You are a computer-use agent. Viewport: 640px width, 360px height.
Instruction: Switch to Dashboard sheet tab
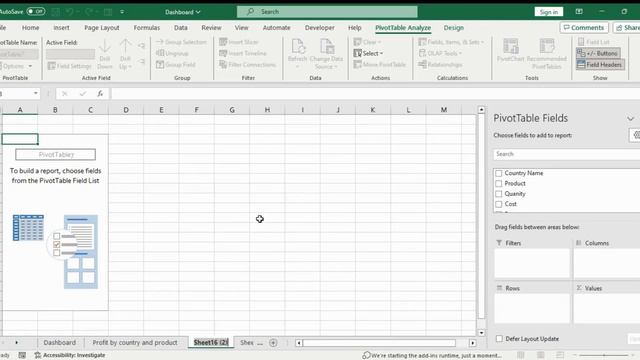point(60,342)
